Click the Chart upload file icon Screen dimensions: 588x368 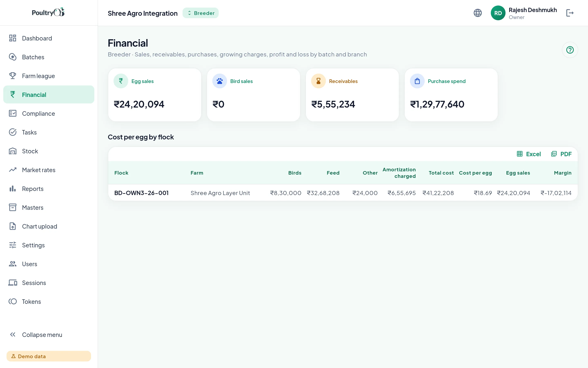click(x=13, y=226)
